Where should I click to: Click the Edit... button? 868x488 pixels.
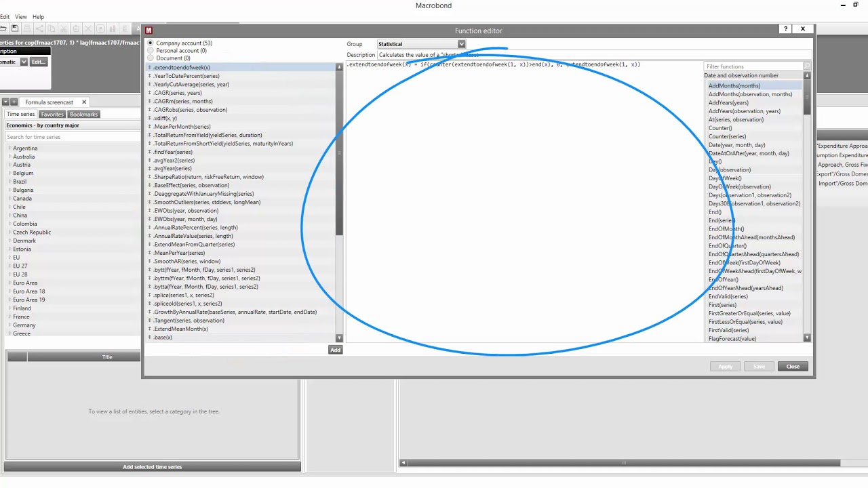[x=39, y=62]
